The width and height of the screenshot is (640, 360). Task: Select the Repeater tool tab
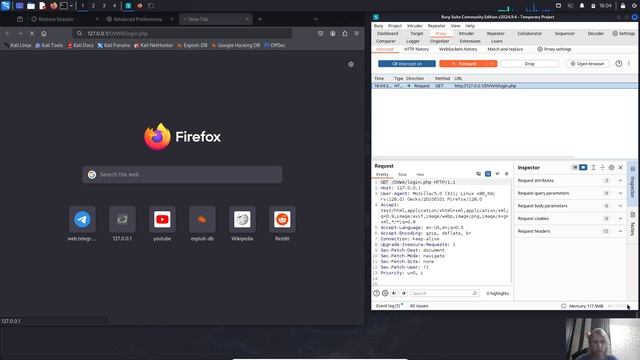pyautogui.click(x=496, y=33)
